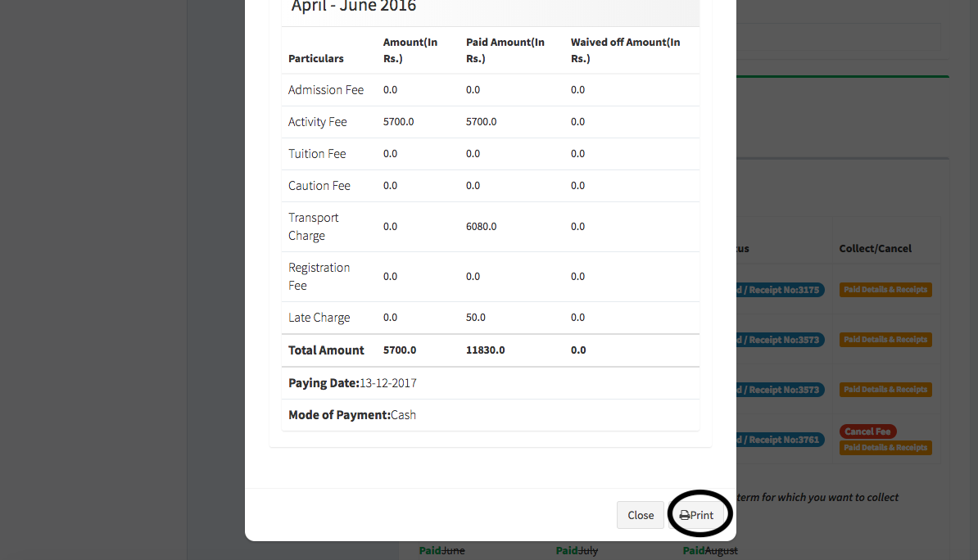Click the April - June 2016 heading
Viewport: 978px width, 560px height.
pyautogui.click(x=354, y=7)
